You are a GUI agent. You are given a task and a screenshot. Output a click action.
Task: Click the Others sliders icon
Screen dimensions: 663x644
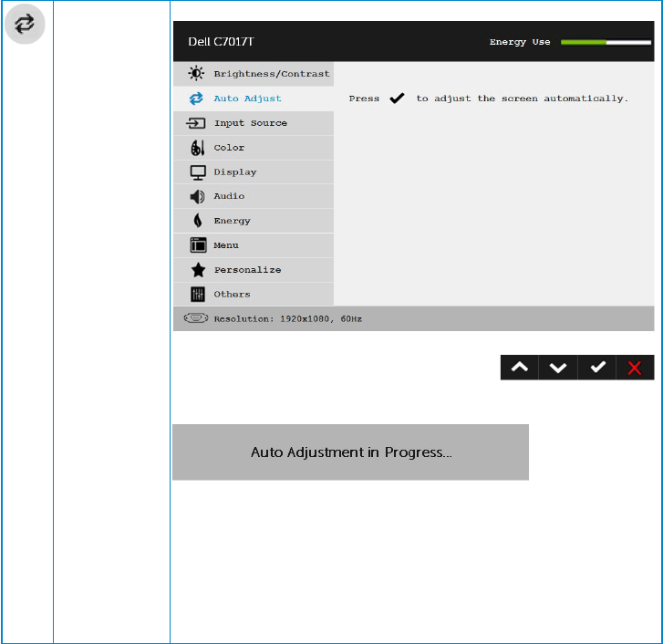click(198, 295)
